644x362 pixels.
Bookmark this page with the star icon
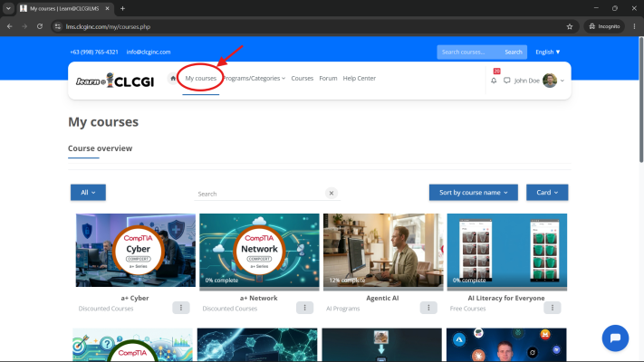pyautogui.click(x=570, y=26)
